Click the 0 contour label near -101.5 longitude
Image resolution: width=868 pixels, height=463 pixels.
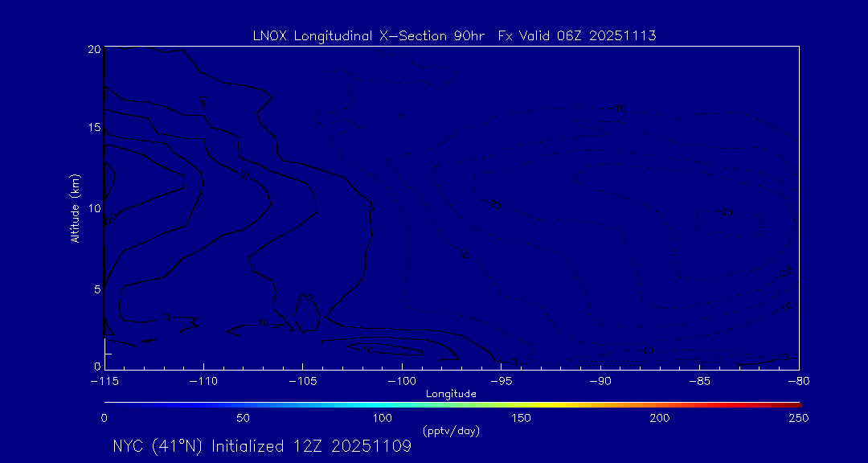tap(371, 208)
